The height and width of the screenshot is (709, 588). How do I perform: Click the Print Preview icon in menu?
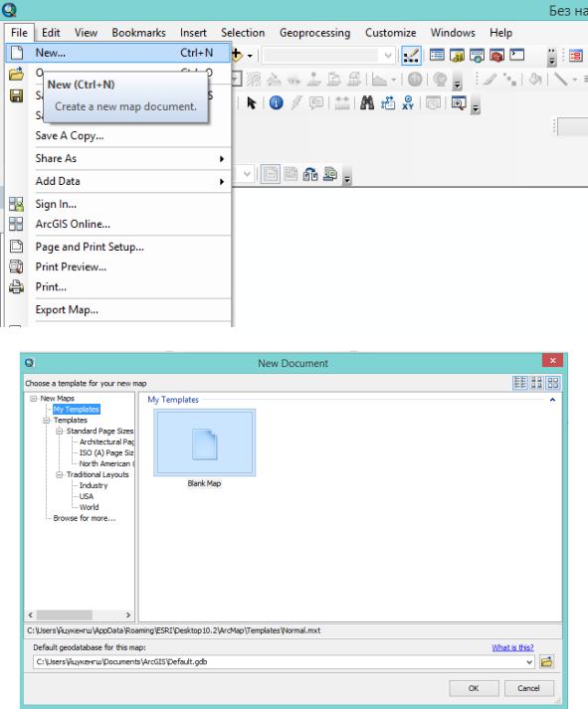click(x=16, y=266)
